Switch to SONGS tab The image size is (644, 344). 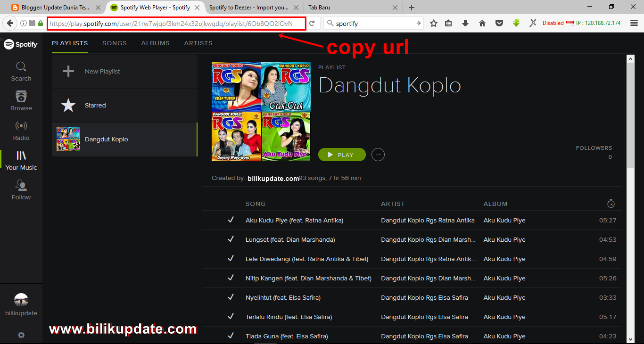pyautogui.click(x=115, y=43)
